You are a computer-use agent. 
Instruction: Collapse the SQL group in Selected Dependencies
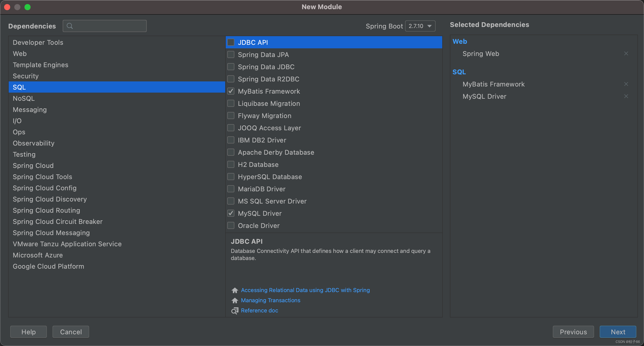click(x=459, y=72)
